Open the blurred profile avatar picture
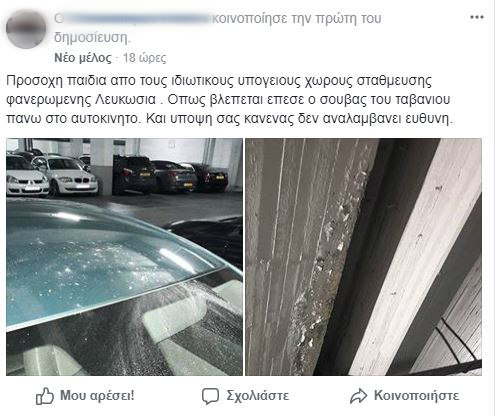This screenshot has width=495, height=416. coord(26,29)
